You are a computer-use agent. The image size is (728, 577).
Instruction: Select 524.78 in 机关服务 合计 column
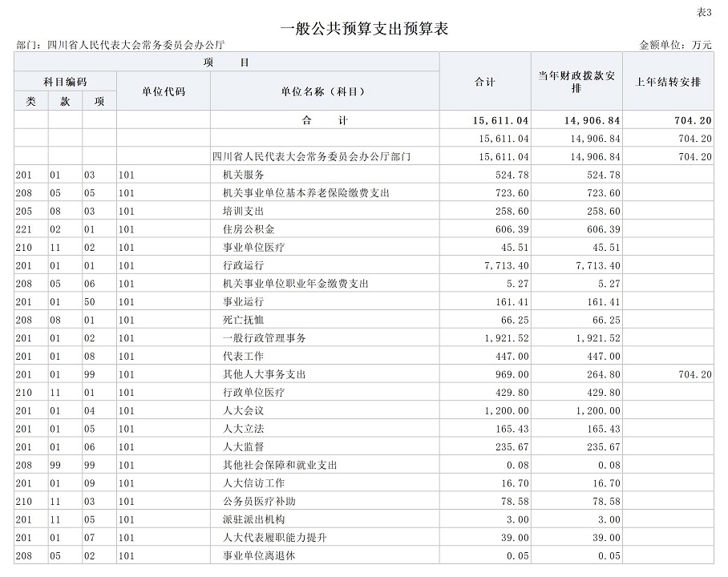coord(512,175)
